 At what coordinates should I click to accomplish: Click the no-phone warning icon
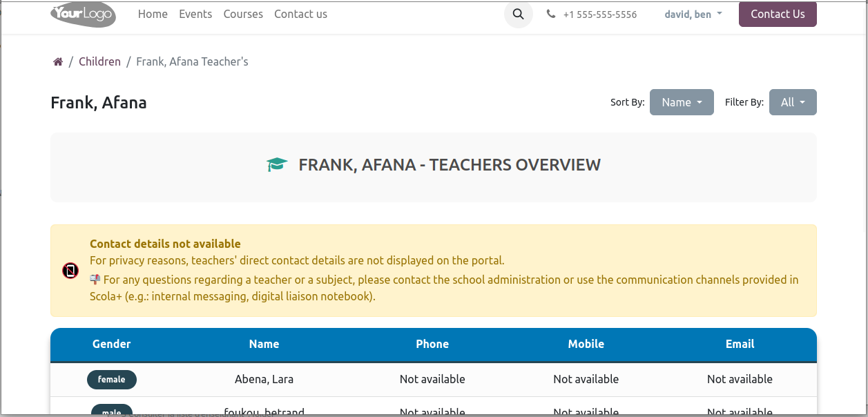coord(70,271)
